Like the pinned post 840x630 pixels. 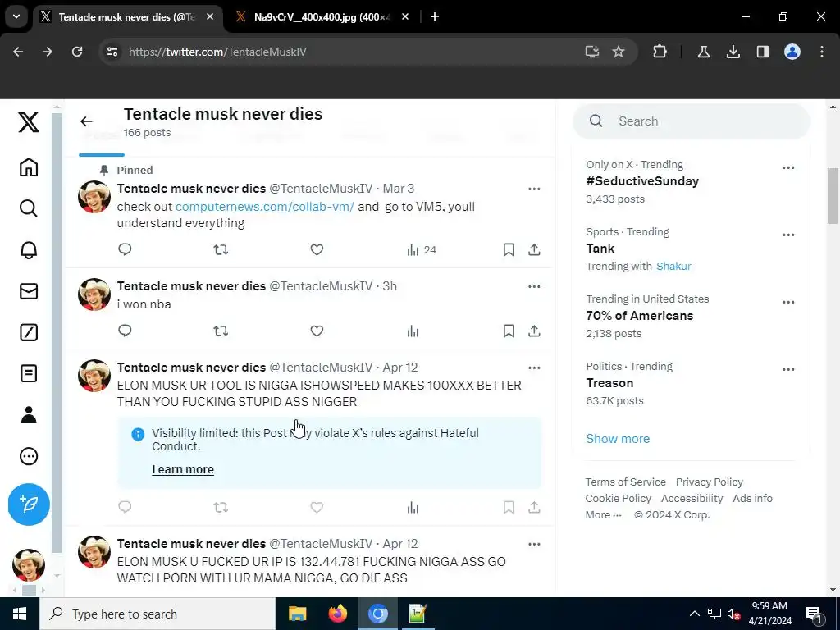(x=317, y=249)
